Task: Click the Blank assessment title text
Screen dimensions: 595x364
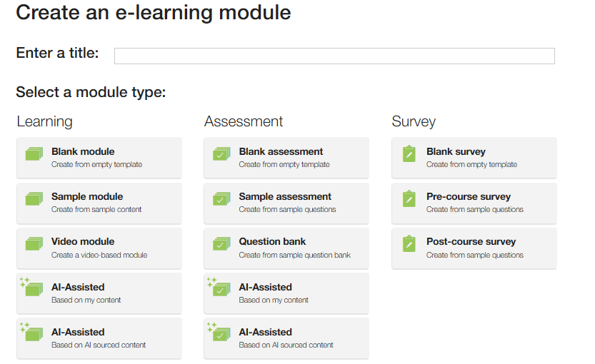Action: click(x=281, y=151)
